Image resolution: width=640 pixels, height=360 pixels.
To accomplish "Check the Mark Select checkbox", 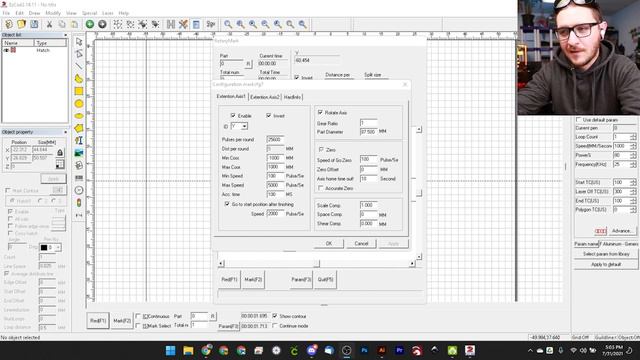I will pos(138,326).
